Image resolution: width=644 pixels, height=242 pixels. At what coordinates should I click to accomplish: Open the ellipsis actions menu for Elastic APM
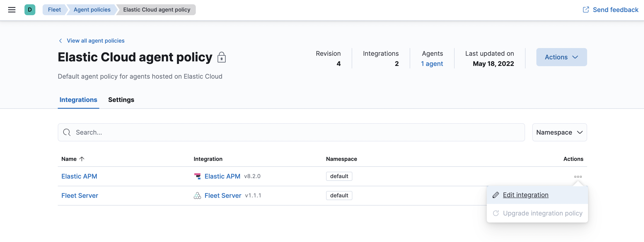click(578, 176)
